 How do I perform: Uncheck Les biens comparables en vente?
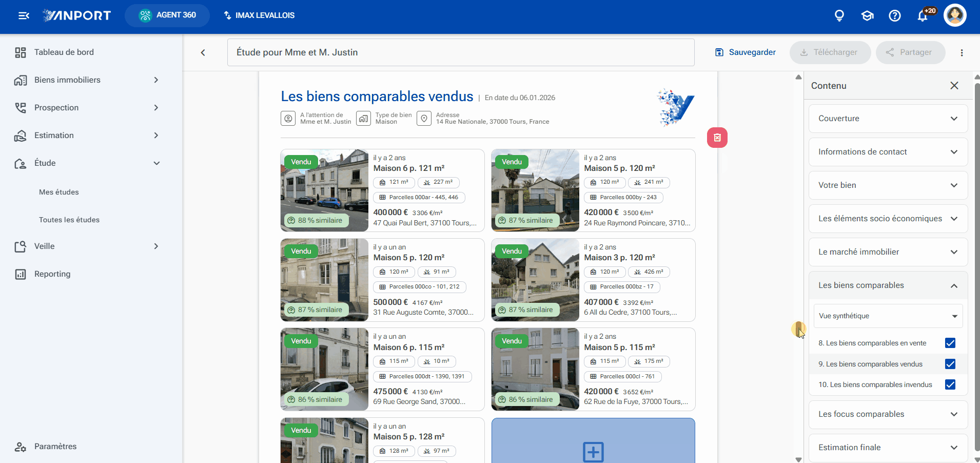950,343
